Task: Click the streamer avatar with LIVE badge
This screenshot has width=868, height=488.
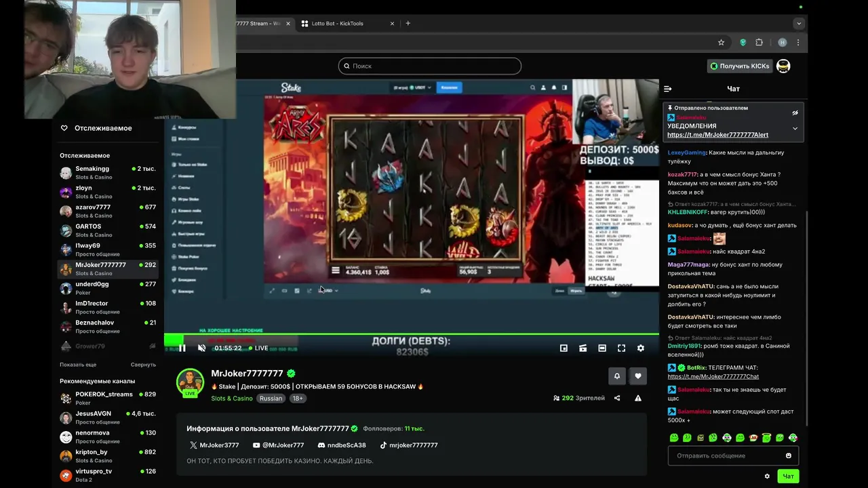Action: (190, 383)
